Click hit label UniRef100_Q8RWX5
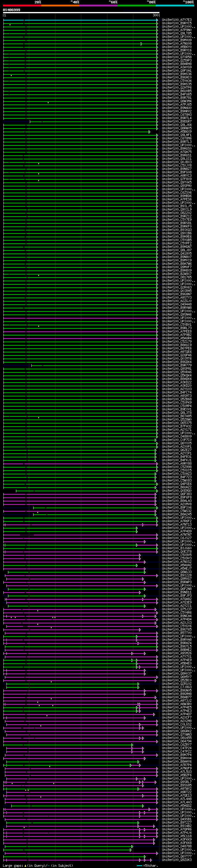This screenshot has width=197, height=868. pos(177,128)
